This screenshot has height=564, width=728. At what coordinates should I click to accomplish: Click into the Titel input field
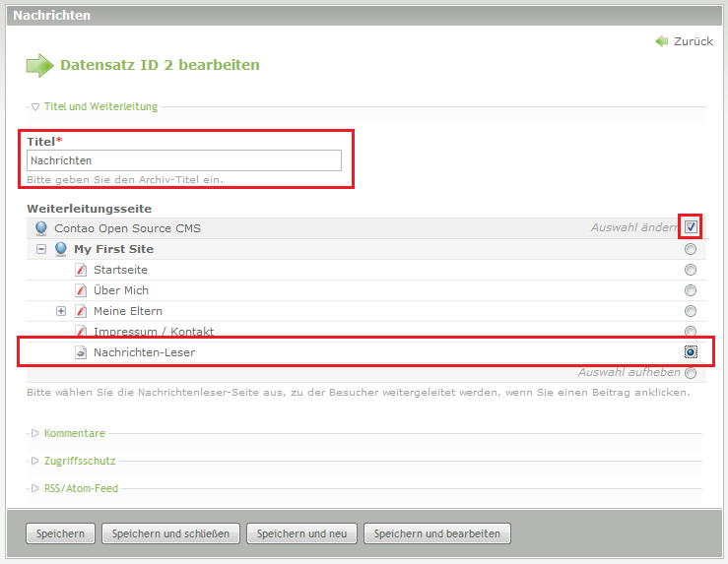click(184, 160)
